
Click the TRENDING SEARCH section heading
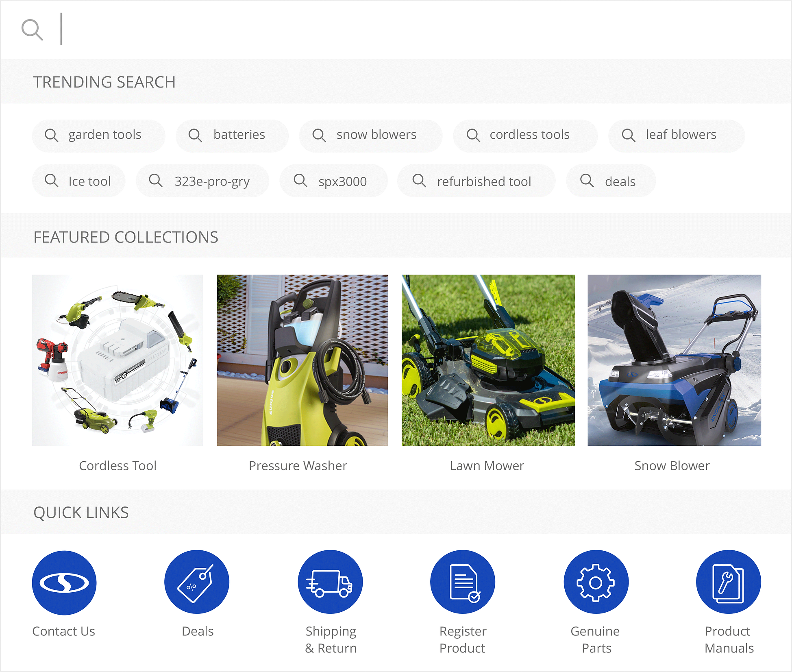[x=104, y=82]
